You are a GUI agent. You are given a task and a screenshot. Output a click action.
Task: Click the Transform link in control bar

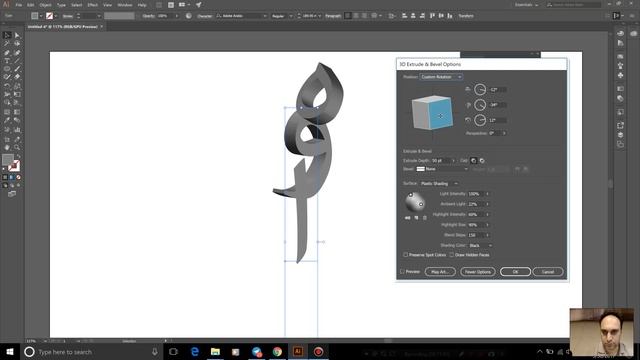466,16
